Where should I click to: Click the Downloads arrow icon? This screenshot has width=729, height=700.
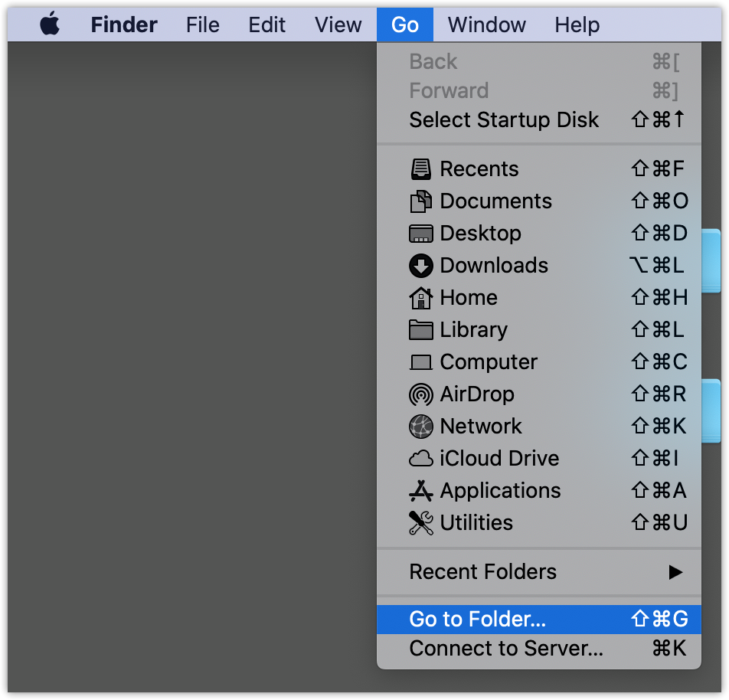coord(421,266)
